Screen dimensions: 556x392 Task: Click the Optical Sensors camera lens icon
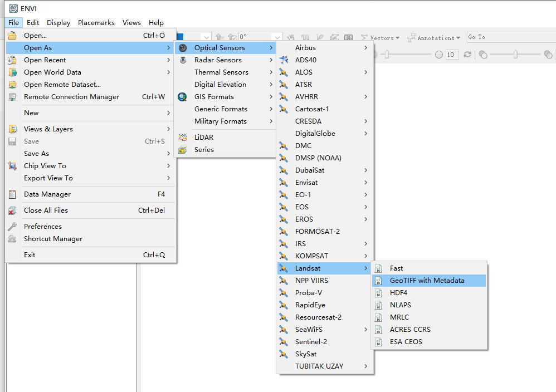pos(183,48)
